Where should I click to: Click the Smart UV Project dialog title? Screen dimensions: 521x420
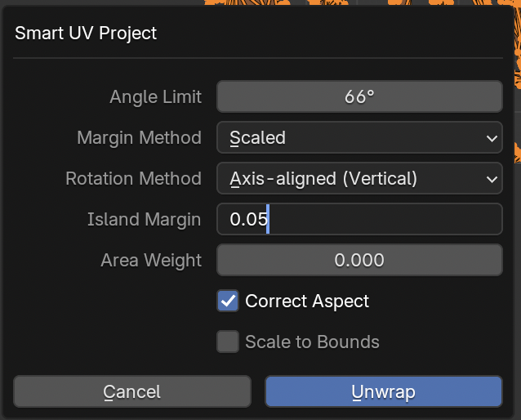(86, 34)
